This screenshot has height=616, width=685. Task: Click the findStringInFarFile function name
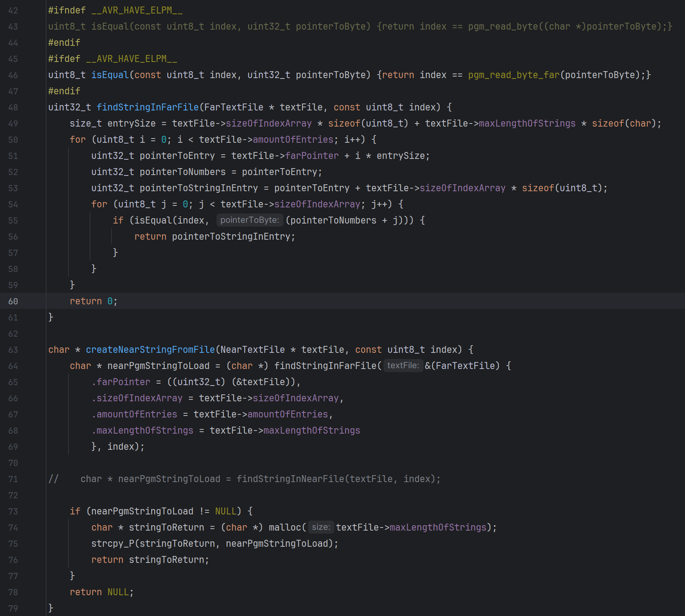[x=148, y=107]
